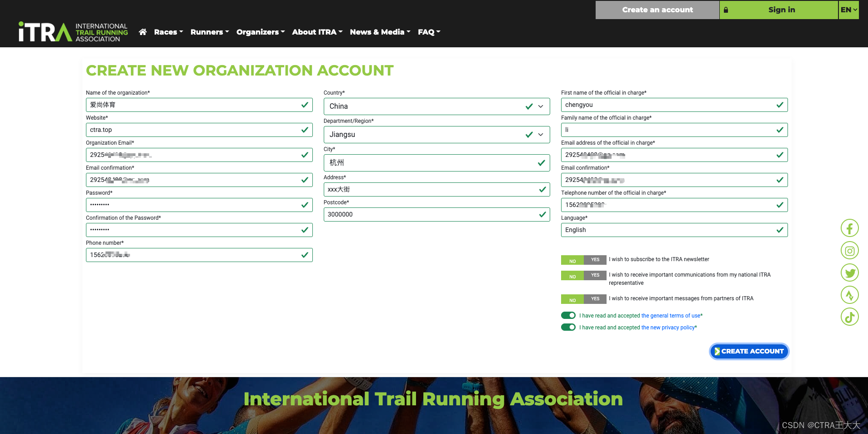Click the official's Email address field
The height and width of the screenshot is (434, 868).
(x=674, y=155)
